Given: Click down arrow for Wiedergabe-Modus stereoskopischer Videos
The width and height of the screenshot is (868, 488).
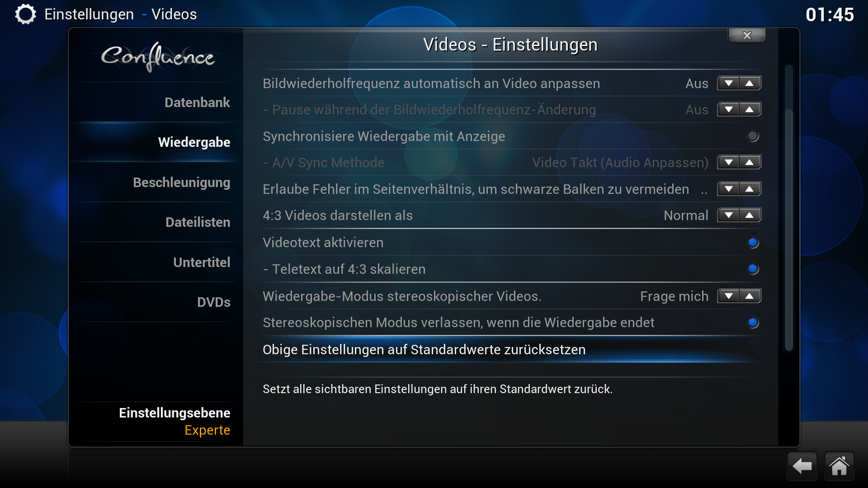Looking at the screenshot, I should coord(728,296).
